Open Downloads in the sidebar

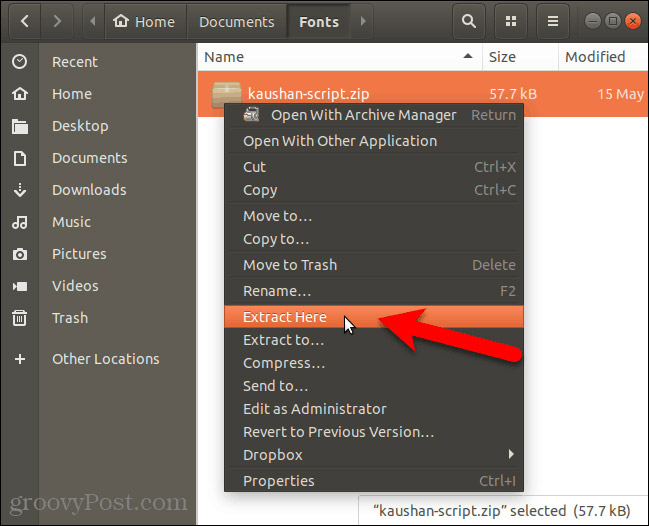pos(89,190)
